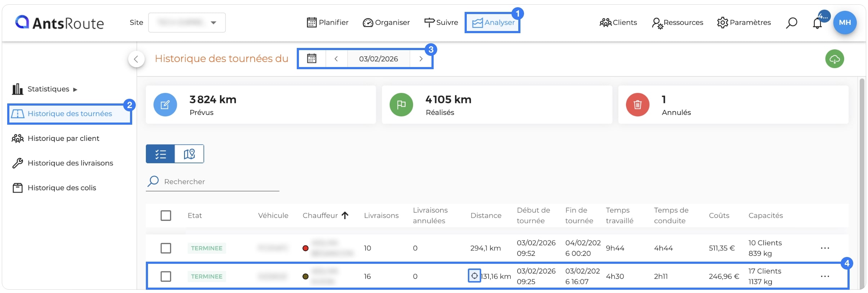868x293 pixels.
Task: Sort by Etat column header
Action: click(194, 216)
